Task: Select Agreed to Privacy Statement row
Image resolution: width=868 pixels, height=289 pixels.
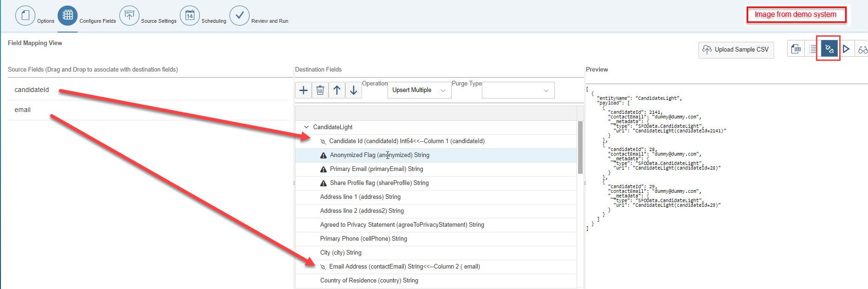Action: tap(436, 225)
